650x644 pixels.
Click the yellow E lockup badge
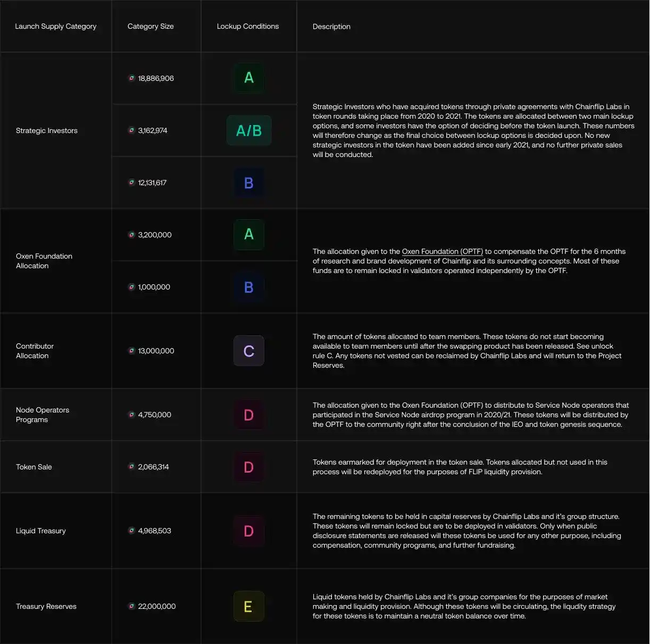click(248, 606)
